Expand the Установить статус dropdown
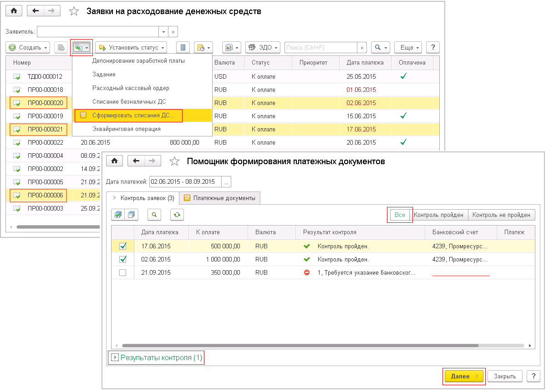This screenshot has width=549, height=392. (x=131, y=47)
